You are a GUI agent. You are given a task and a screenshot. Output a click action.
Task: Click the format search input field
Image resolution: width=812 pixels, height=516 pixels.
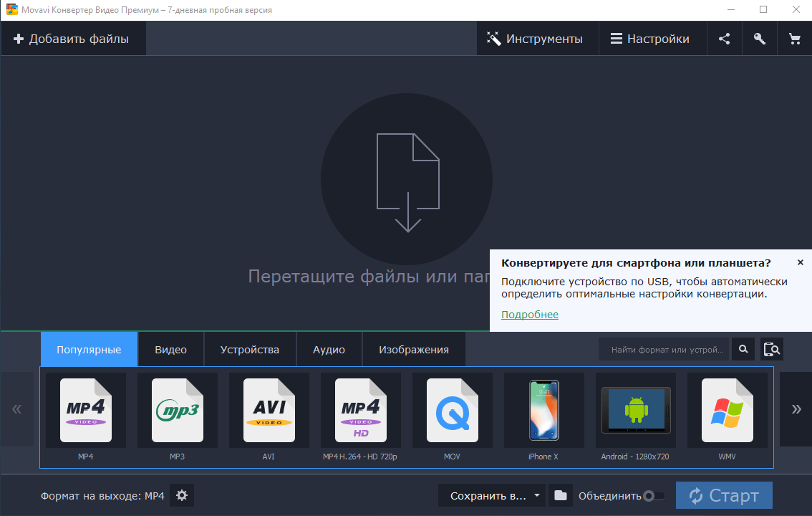[664, 350]
